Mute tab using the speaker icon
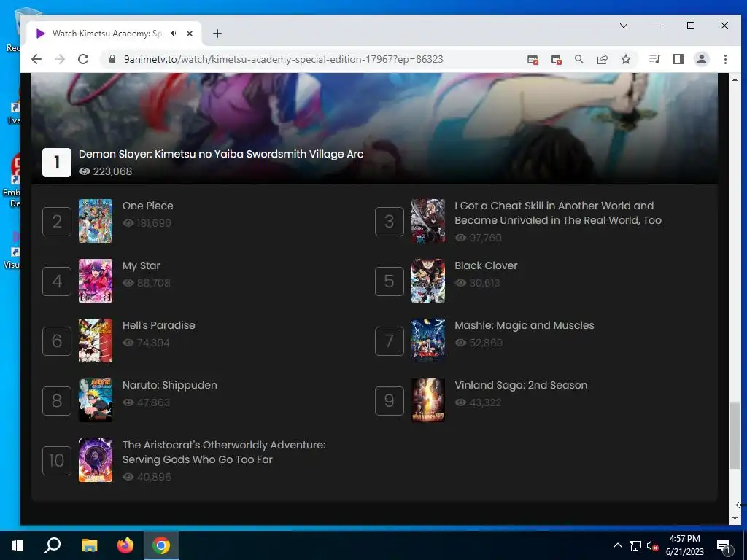The height and width of the screenshot is (560, 747). click(x=174, y=34)
